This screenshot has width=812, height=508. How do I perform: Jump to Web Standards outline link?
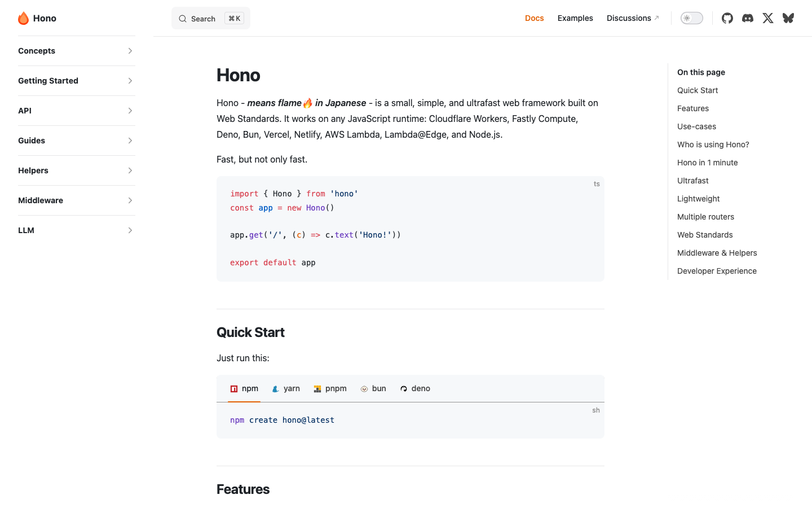705,235
